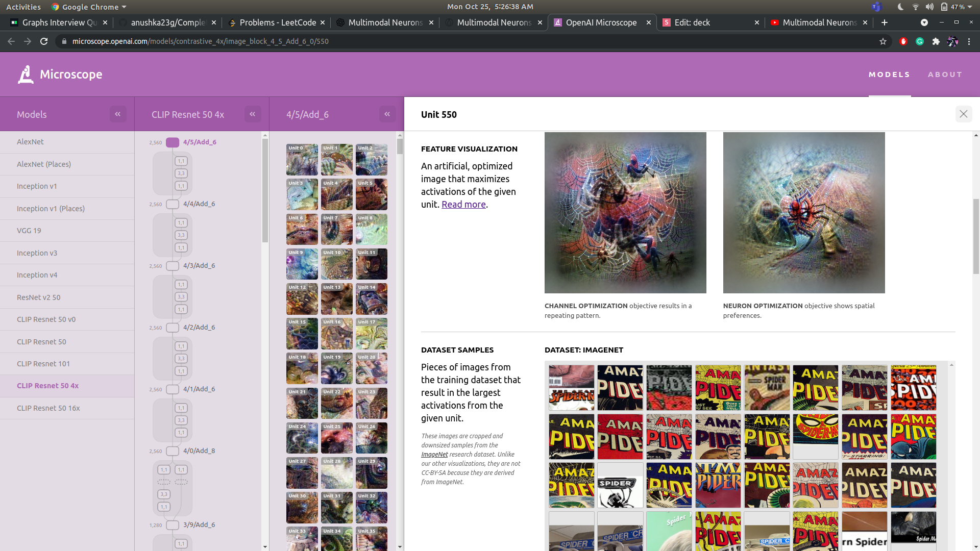The width and height of the screenshot is (980, 551).
Task: Open the Unit 13 thumbnail
Action: [x=336, y=299]
